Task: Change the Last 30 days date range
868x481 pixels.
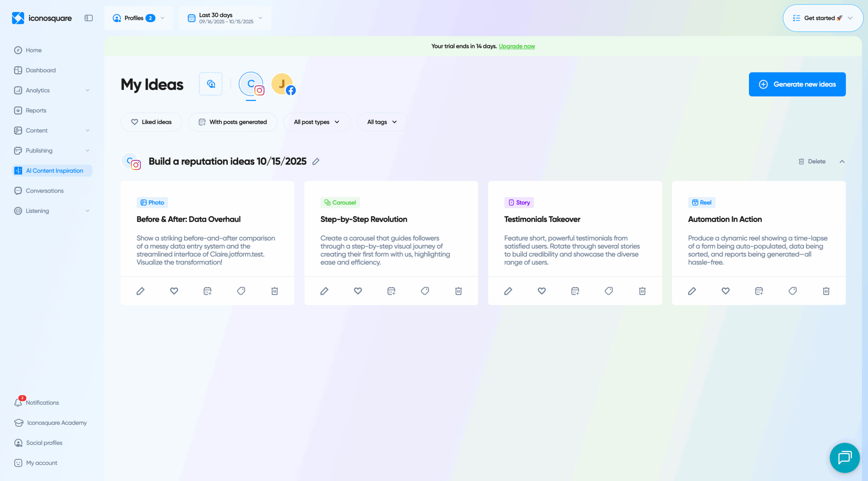Action: [x=225, y=18]
